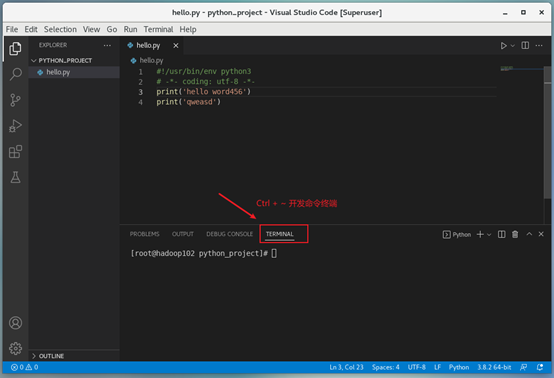
Task: Open the Search view in activity bar
Action: point(15,74)
